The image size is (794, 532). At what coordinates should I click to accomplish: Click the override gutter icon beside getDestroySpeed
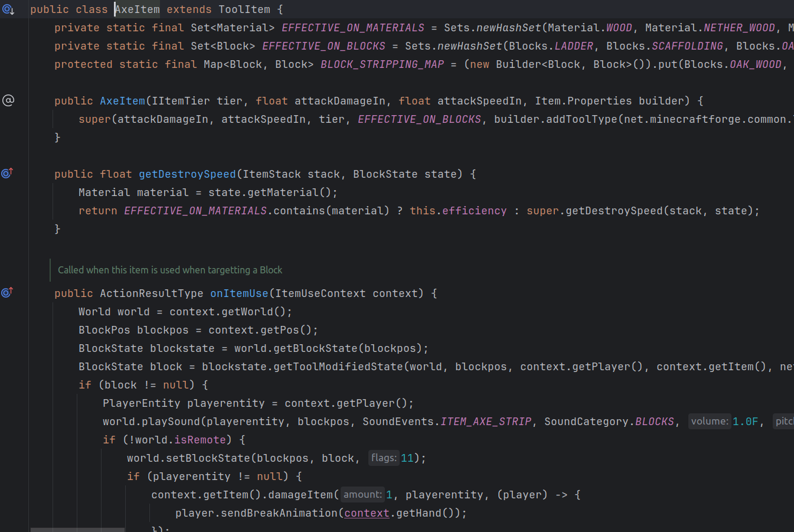point(7,174)
